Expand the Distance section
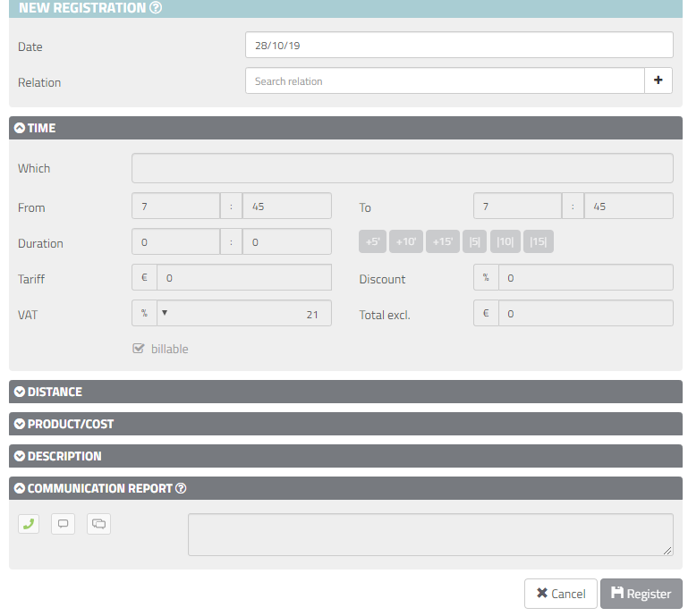The height and width of the screenshot is (616, 688). 54,392
